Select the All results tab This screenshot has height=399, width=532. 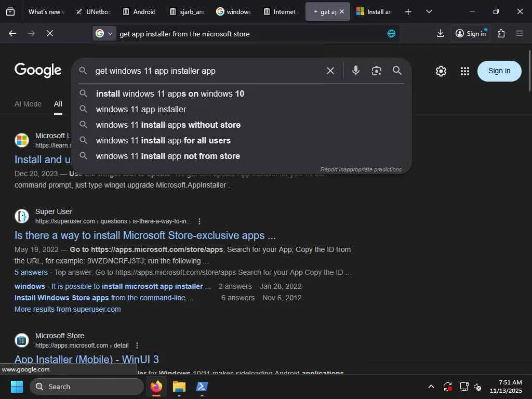(58, 104)
